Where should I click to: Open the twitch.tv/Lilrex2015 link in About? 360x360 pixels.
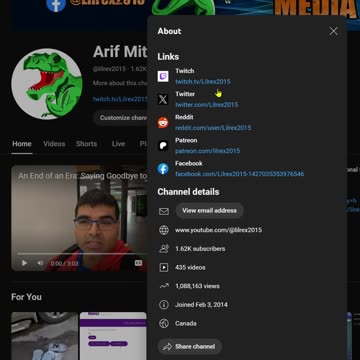tap(203, 82)
